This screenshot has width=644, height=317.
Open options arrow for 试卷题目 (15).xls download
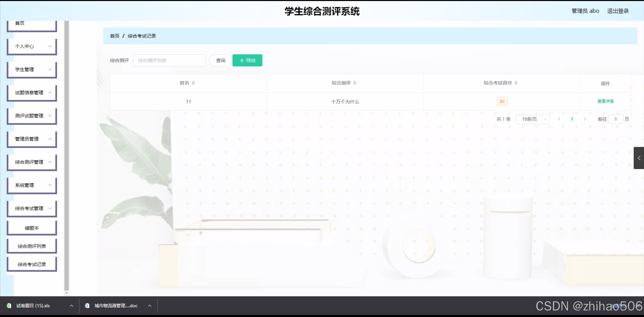tap(71, 306)
